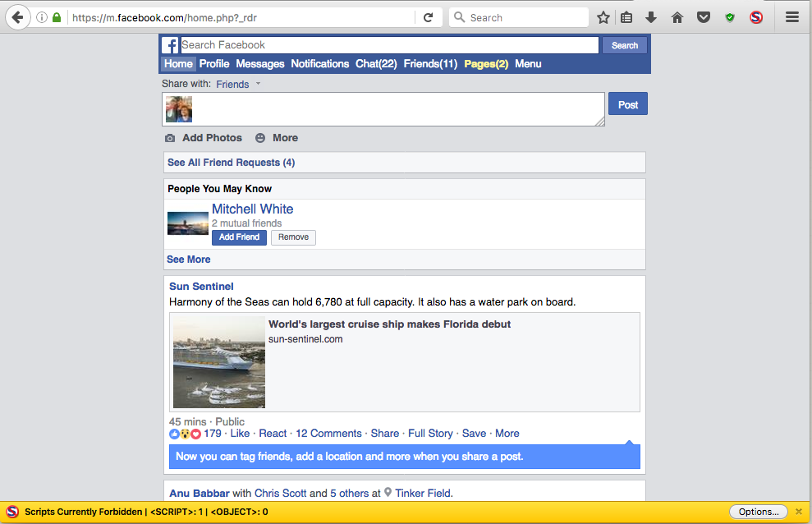Remove Mitchell White suggestion

click(293, 237)
